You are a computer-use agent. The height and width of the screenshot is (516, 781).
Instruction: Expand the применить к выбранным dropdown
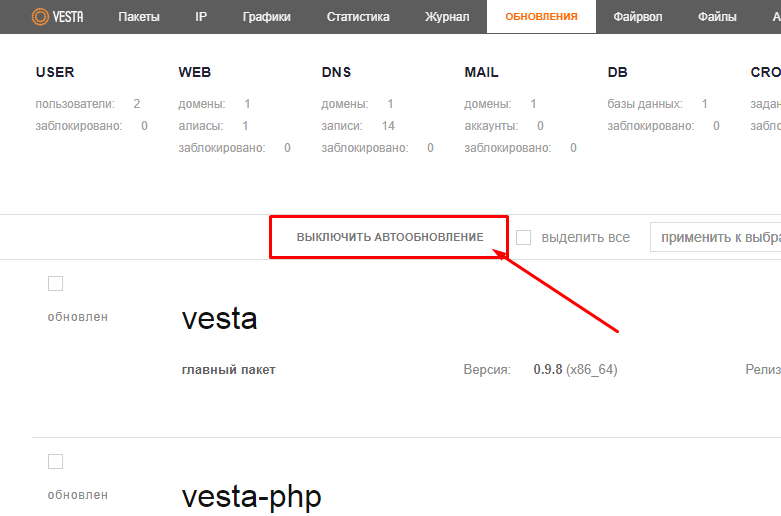coord(714,237)
